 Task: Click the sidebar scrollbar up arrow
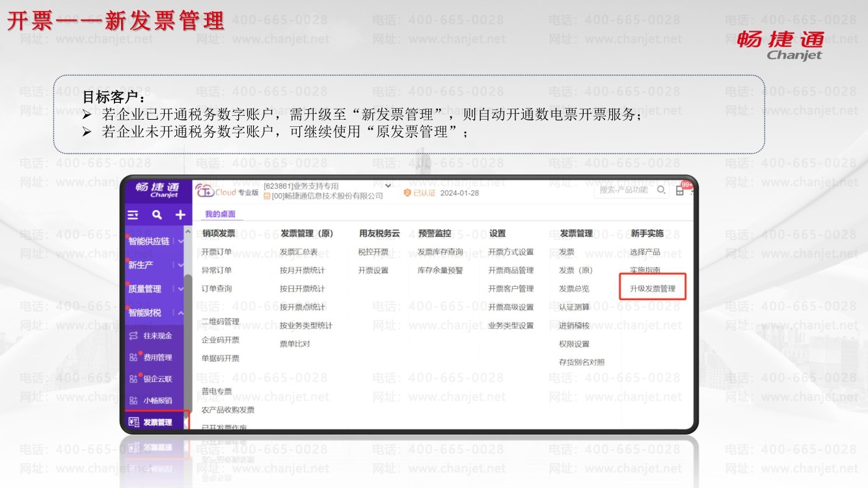pyautogui.click(x=188, y=232)
